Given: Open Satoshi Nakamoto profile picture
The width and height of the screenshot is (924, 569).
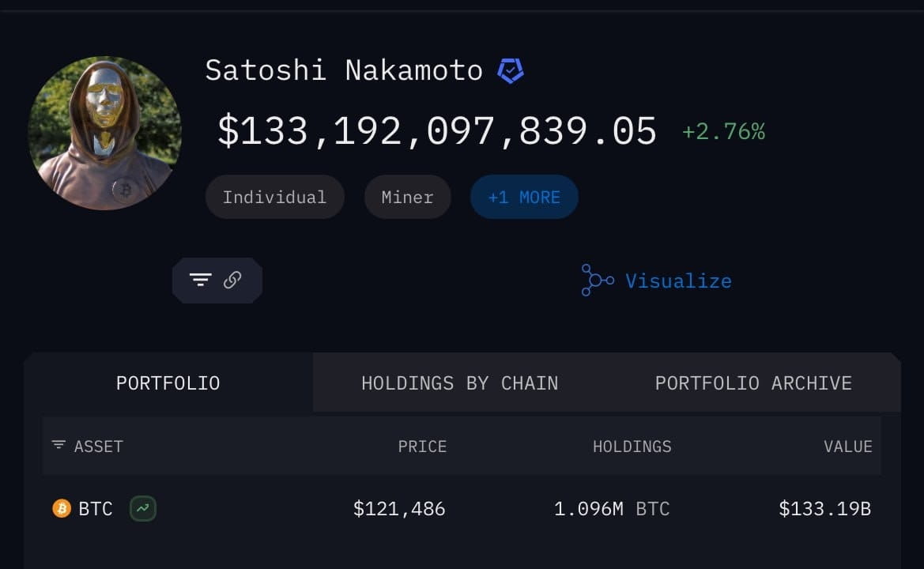Looking at the screenshot, I should pyautogui.click(x=105, y=133).
